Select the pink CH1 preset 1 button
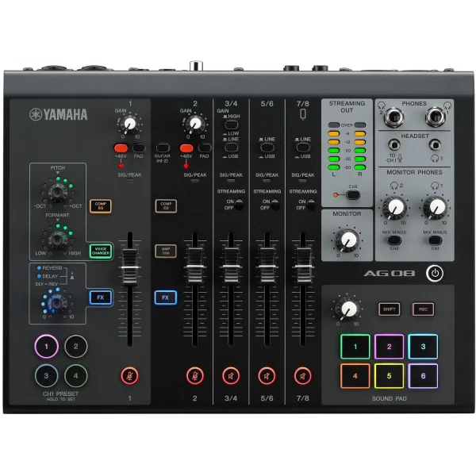This screenshot has width=476, height=476. pyautogui.click(x=47, y=347)
